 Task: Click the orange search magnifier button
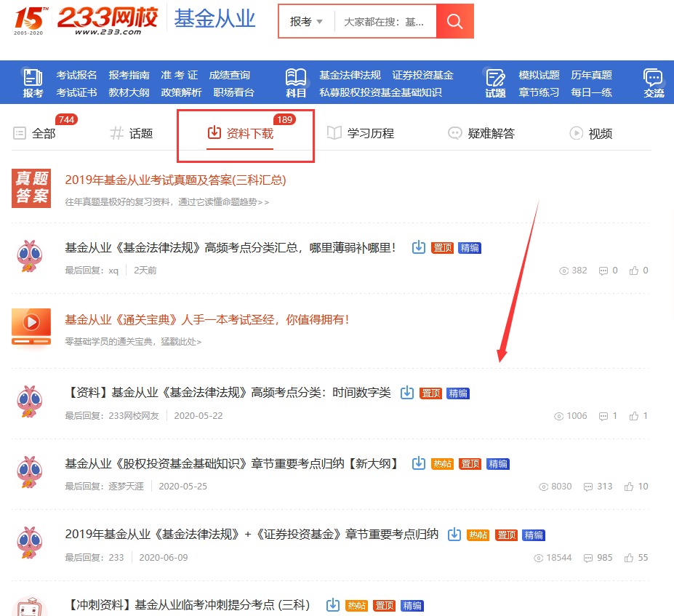click(x=454, y=21)
